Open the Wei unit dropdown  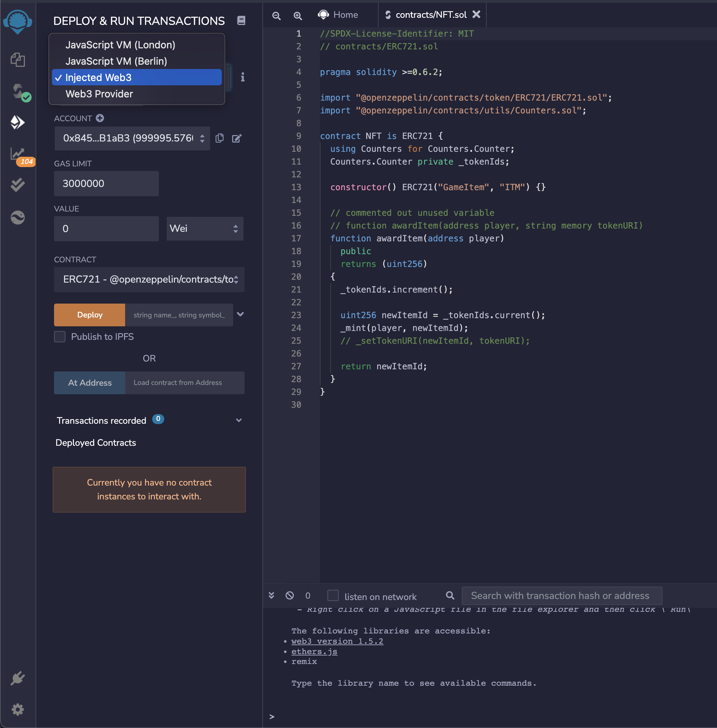[204, 229]
